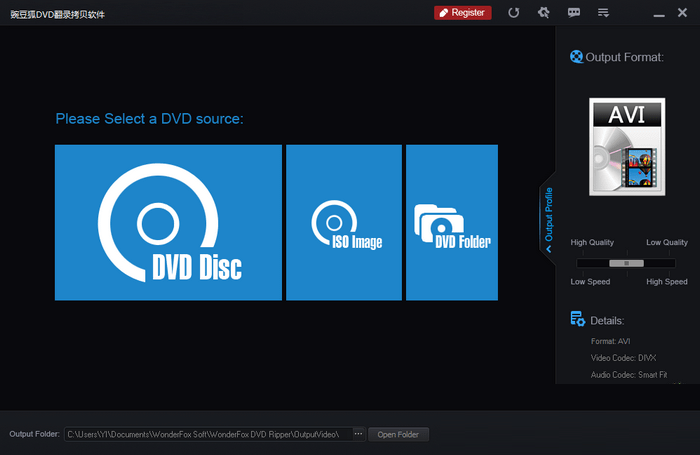Click the update/refresh arrow icon

(514, 13)
